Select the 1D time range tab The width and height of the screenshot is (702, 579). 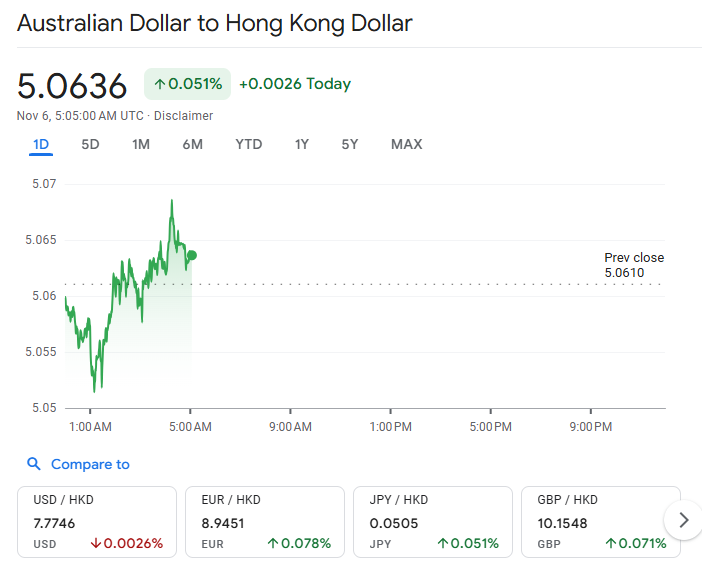(x=41, y=144)
